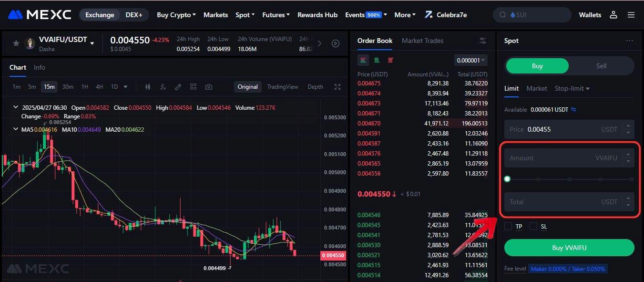Switch to the Info tab
The image size is (644, 282).
pyautogui.click(x=40, y=67)
